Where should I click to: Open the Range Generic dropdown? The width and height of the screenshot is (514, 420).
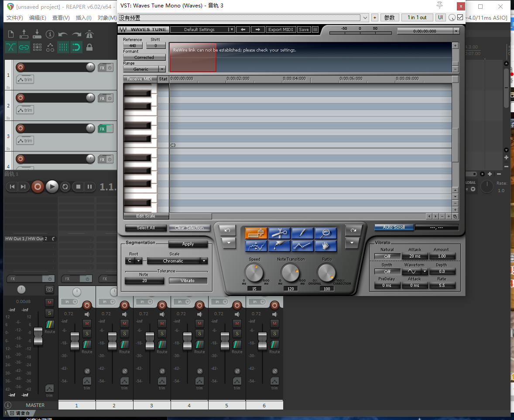162,69
